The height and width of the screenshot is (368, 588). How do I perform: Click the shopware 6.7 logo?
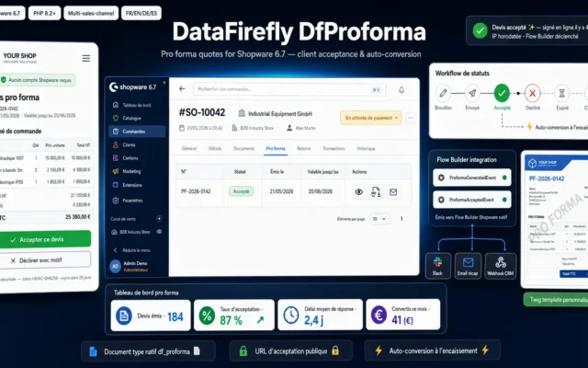[x=132, y=87]
